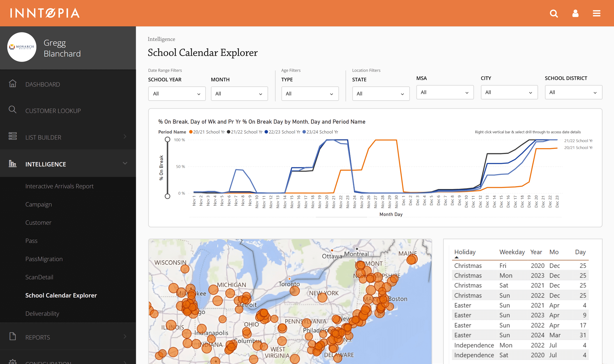The width and height of the screenshot is (614, 364).
Task: Toggle the 20/21 School Yr legend item
Action: (207, 132)
